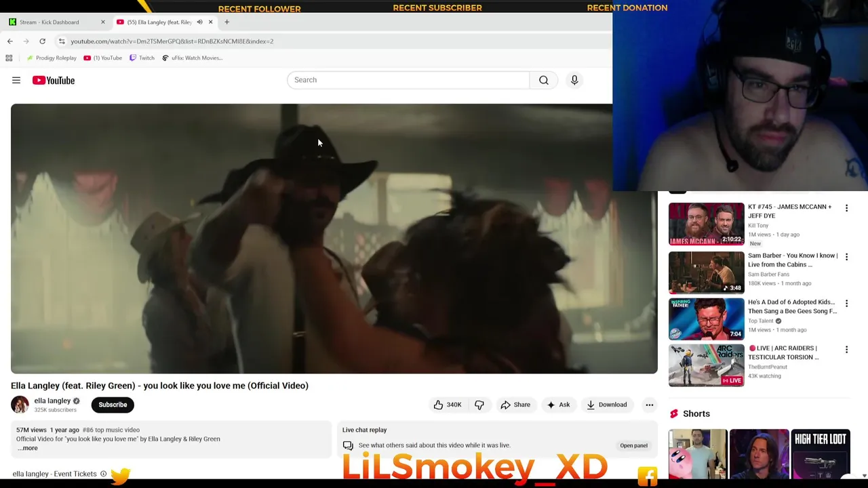The image size is (868, 488).
Task: Focus the YouTube URL address bar
Action: click(x=172, y=41)
